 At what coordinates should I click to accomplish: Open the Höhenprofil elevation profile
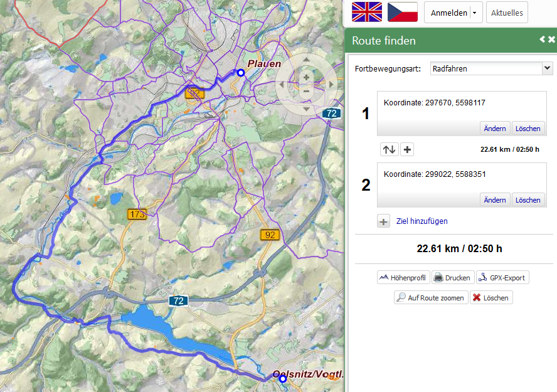tap(403, 278)
